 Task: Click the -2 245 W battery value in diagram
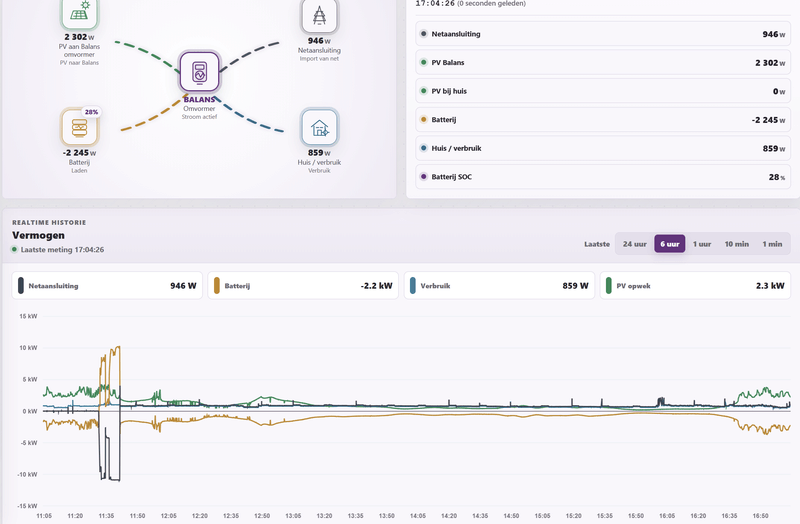79,153
